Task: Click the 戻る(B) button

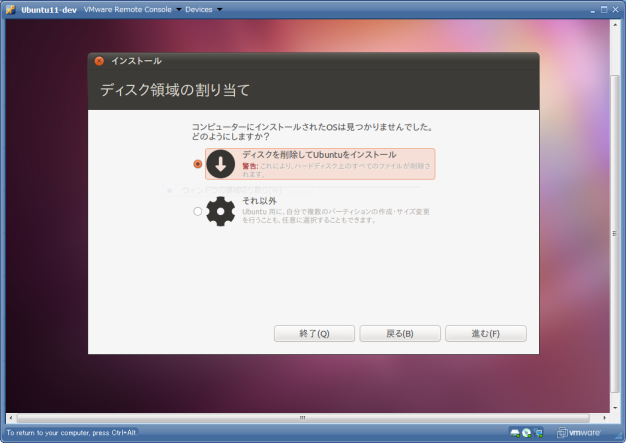Action: point(400,334)
